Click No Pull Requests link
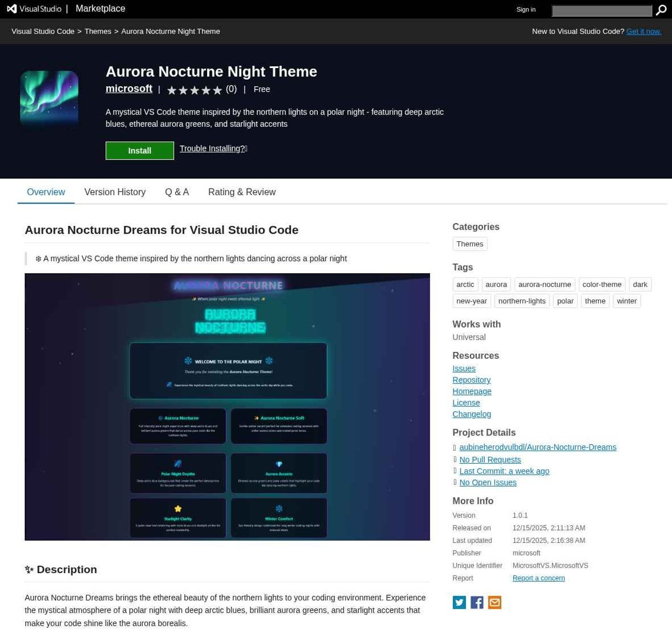The width and height of the screenshot is (672, 643). (x=490, y=460)
